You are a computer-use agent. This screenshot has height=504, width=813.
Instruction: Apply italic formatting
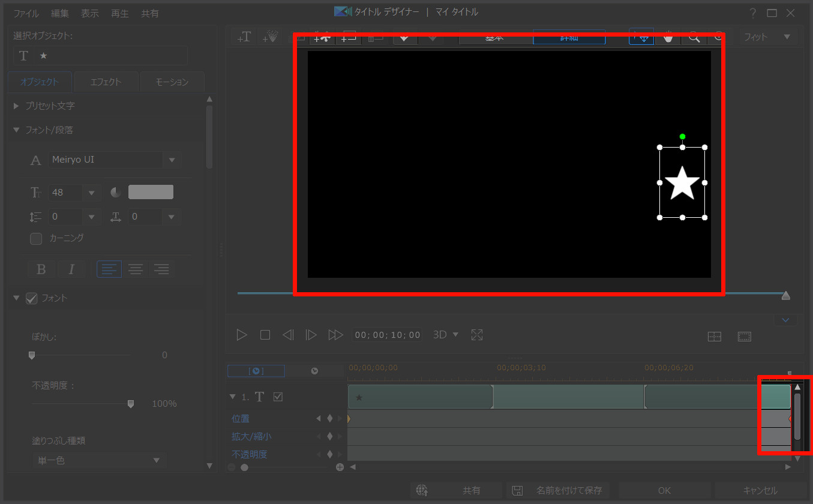[x=71, y=269]
